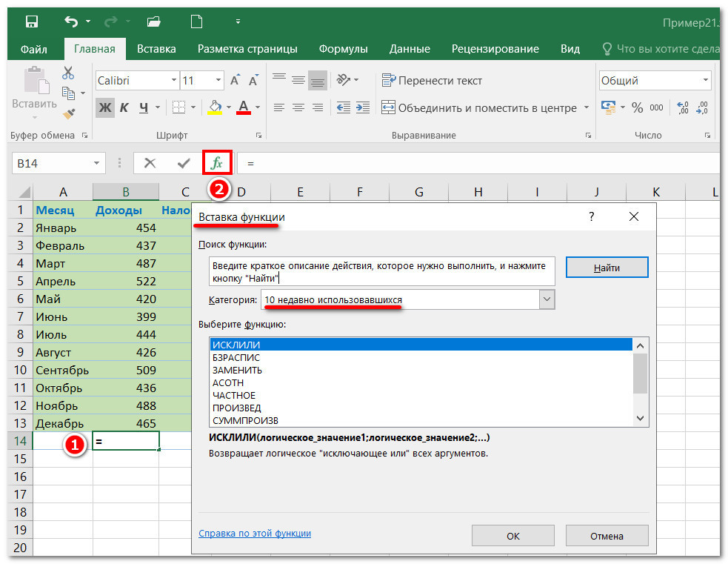The height and width of the screenshot is (564, 728).
Task: Click the Insert Function fx button
Action: 217,163
